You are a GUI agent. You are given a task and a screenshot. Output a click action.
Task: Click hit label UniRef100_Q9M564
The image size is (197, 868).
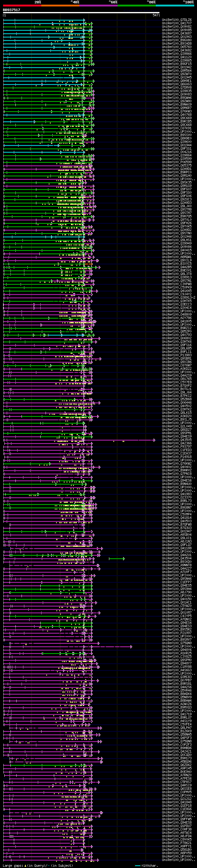pos(177,71)
